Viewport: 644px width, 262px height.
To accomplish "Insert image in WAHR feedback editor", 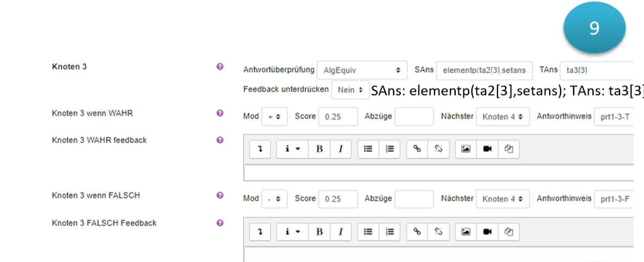I will point(466,149).
